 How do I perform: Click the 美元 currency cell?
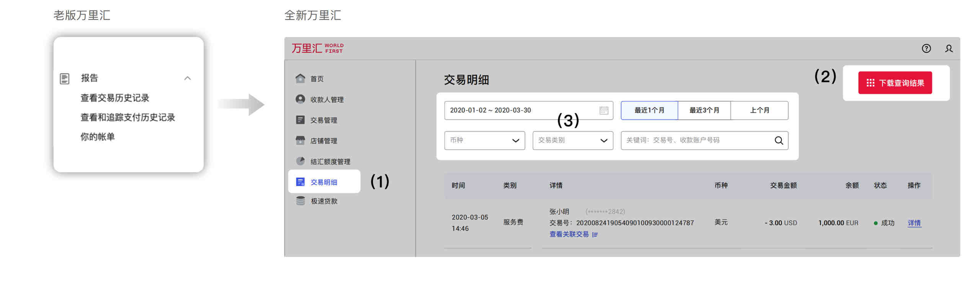click(x=721, y=222)
